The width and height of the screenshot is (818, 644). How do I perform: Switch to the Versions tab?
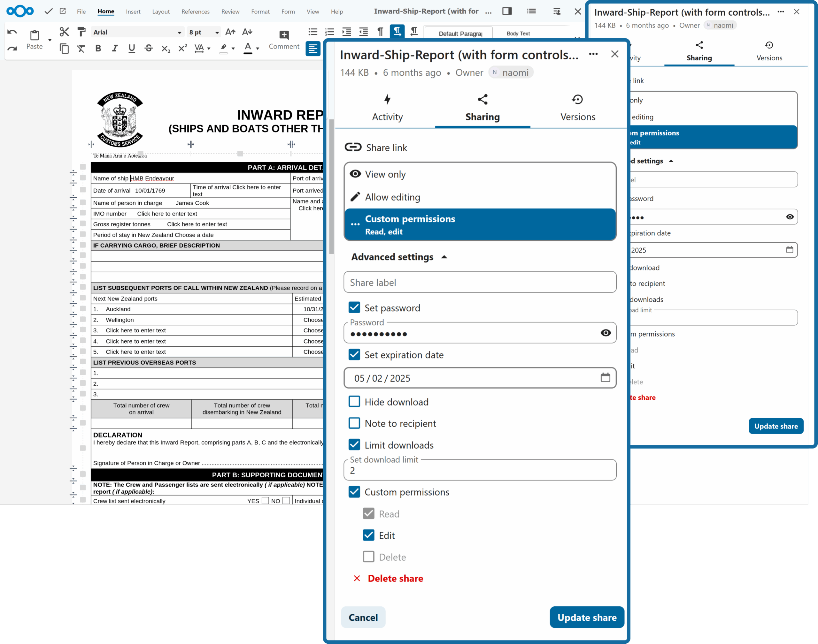(x=577, y=108)
